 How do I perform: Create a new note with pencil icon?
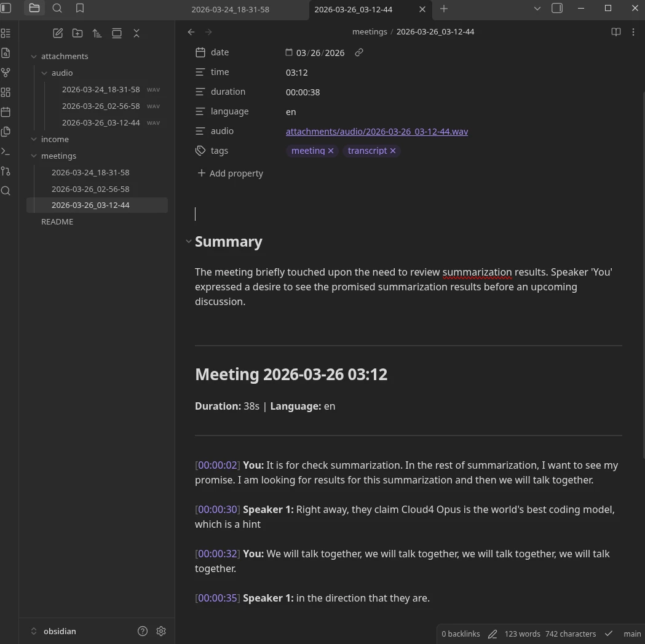pos(58,33)
